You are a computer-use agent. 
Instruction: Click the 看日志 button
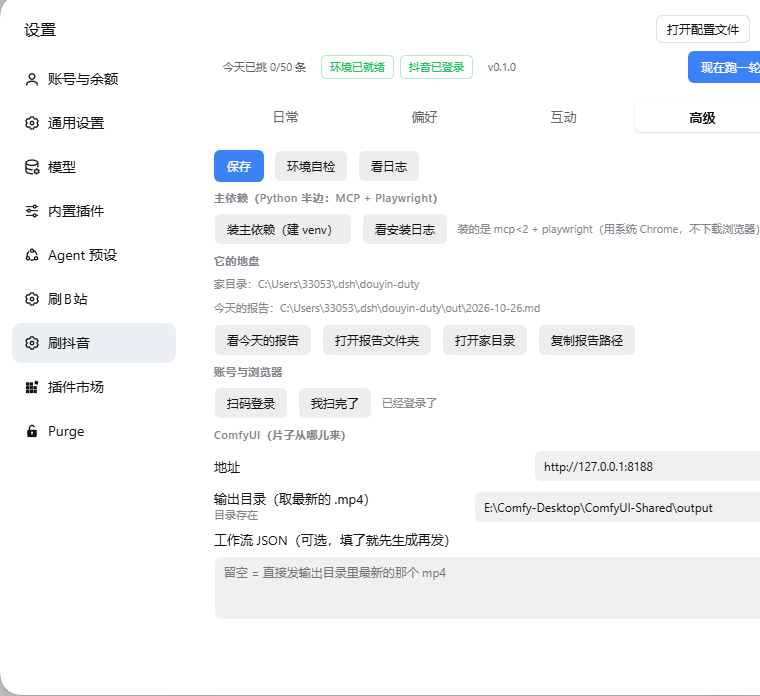[x=389, y=166]
